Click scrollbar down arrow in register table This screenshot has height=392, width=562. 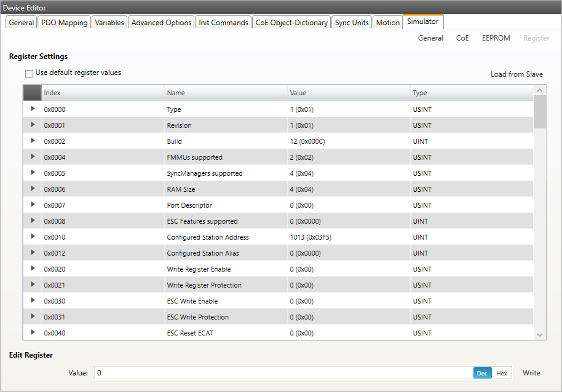click(540, 335)
